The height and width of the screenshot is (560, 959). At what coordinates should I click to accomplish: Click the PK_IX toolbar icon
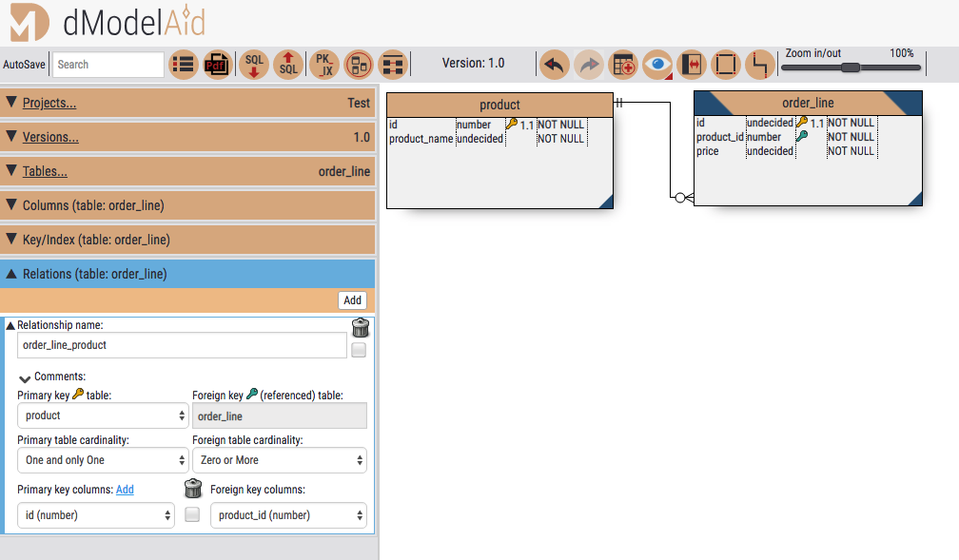[324, 65]
